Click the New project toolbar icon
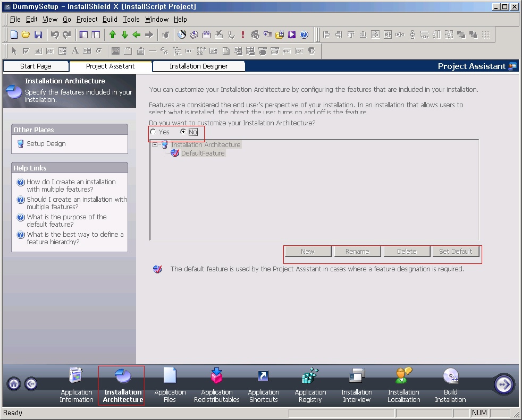 14,35
